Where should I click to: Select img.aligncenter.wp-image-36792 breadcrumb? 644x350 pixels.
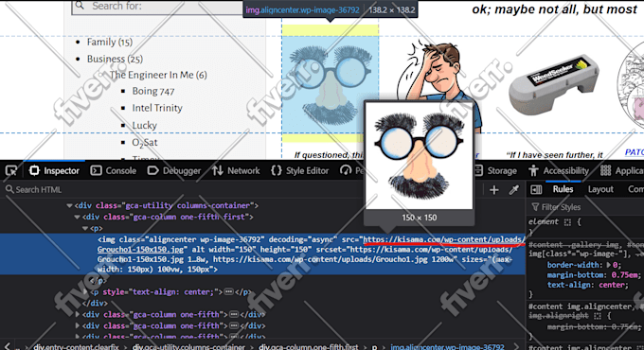click(x=447, y=347)
